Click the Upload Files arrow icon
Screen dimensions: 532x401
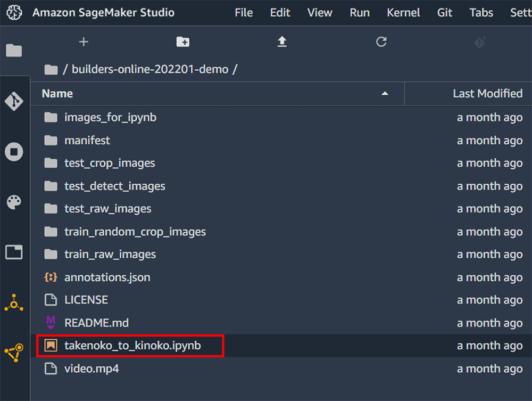click(282, 42)
